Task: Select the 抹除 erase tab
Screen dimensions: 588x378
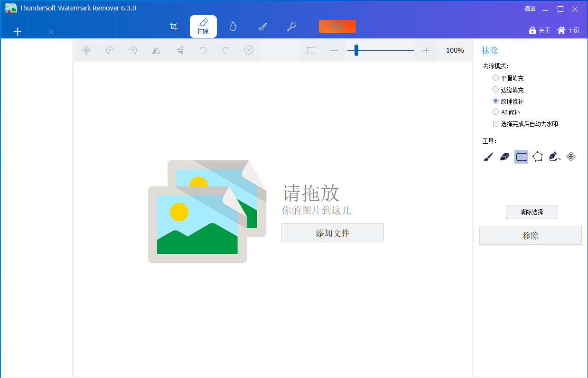Action: coord(203,27)
